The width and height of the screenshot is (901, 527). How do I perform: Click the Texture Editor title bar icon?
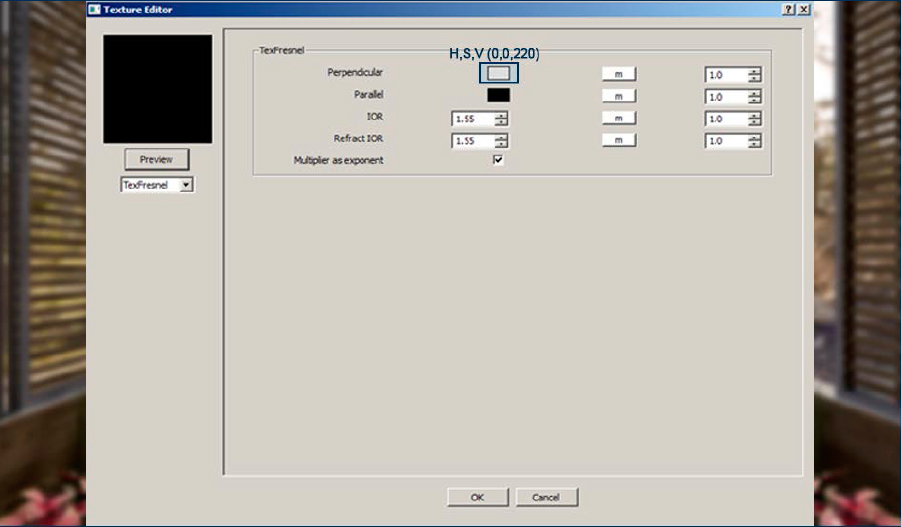tap(94, 9)
